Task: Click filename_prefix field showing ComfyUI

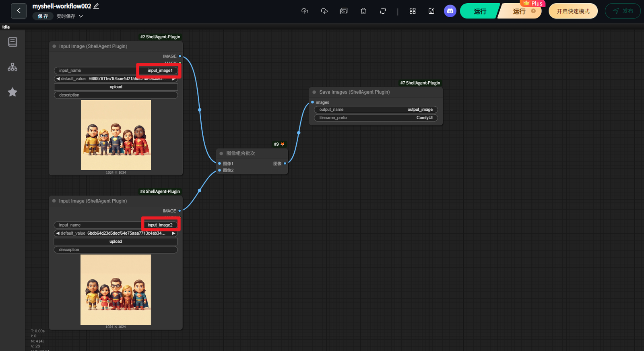Action: (376, 118)
